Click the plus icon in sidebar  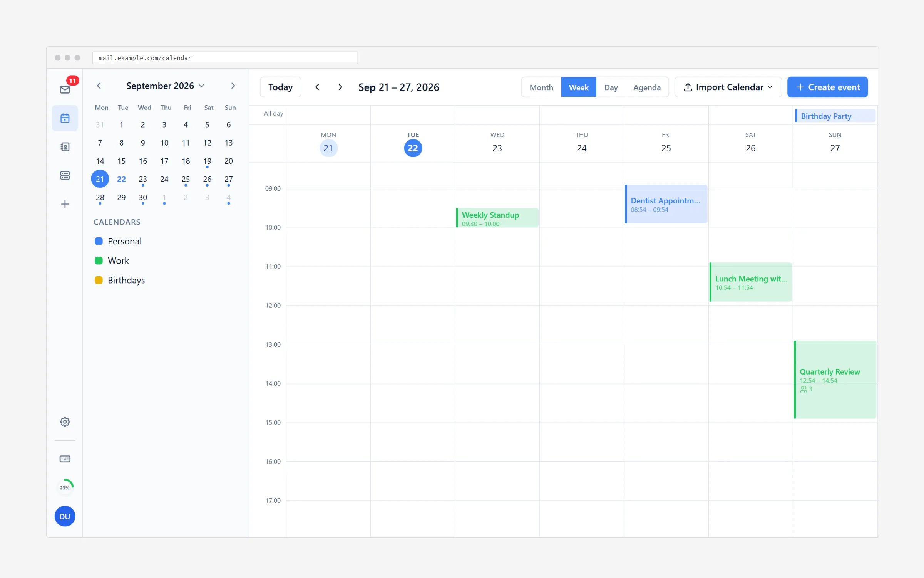pyautogui.click(x=65, y=204)
